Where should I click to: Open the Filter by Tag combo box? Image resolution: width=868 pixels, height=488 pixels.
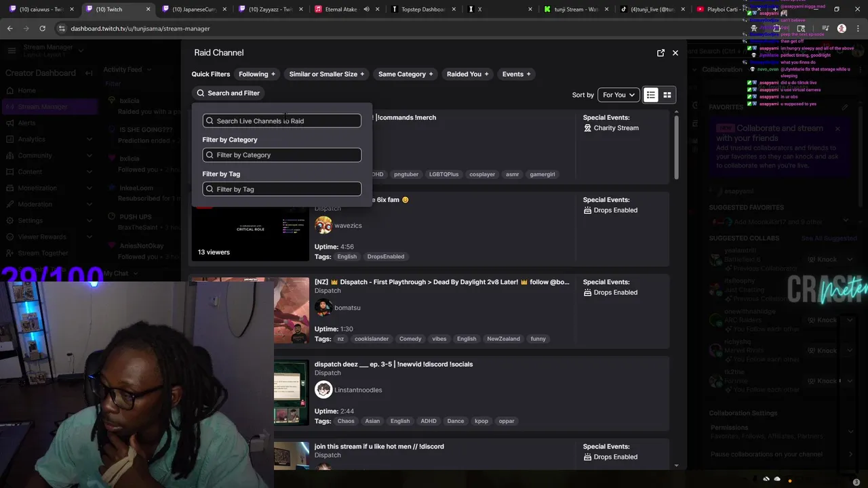click(282, 189)
